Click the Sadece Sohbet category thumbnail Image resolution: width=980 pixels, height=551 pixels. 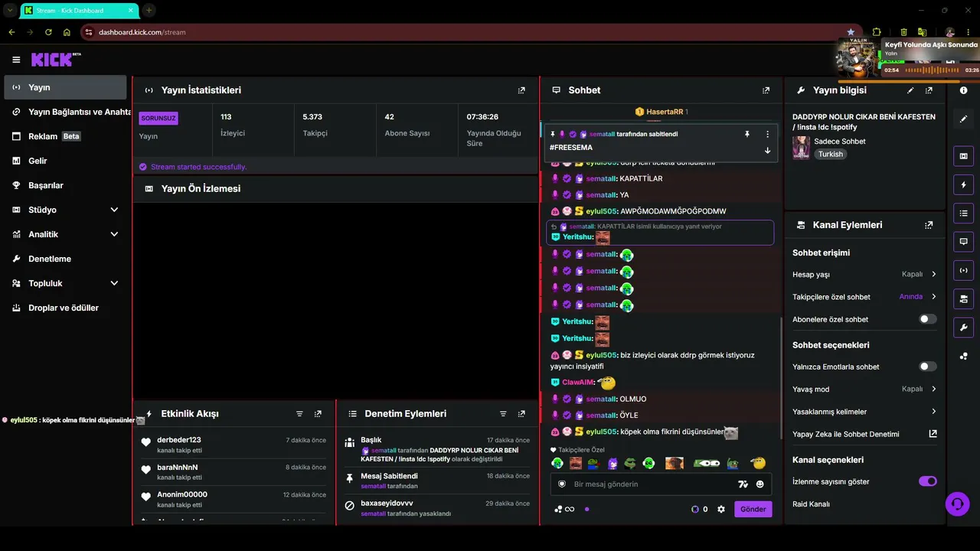click(801, 148)
